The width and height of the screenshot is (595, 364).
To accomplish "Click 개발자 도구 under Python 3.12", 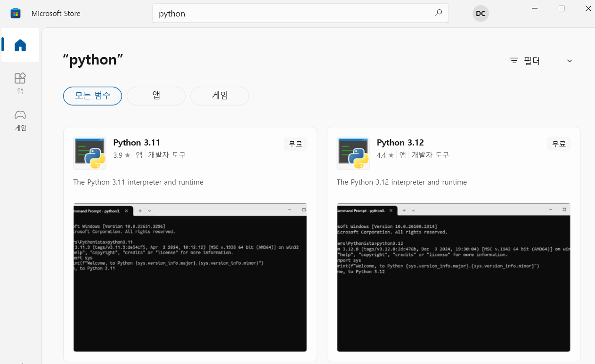I will point(430,155).
